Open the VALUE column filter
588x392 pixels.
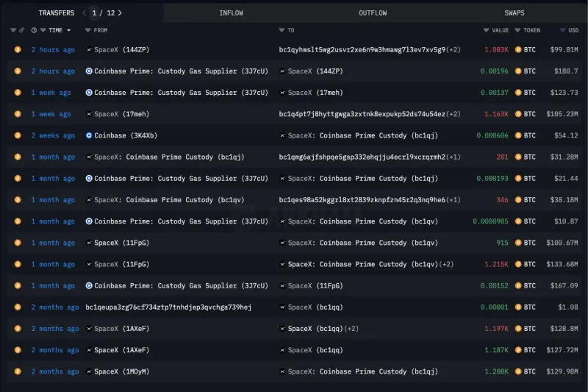[x=486, y=30]
